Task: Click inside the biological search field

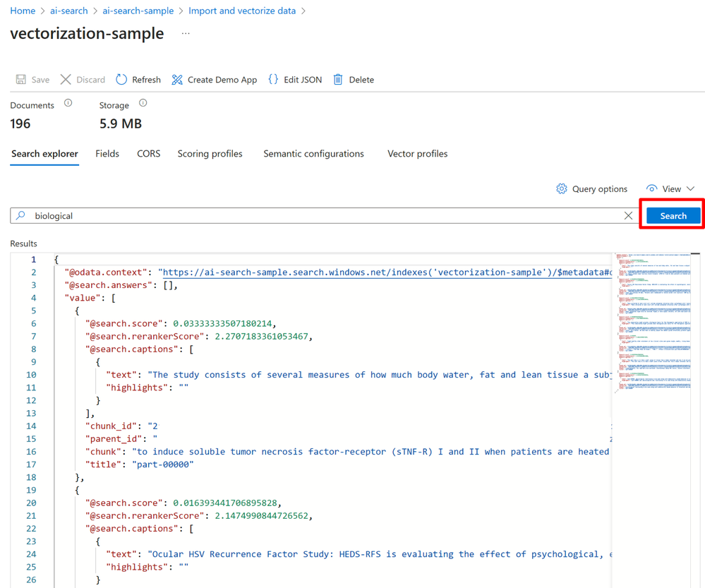Action: (324, 215)
